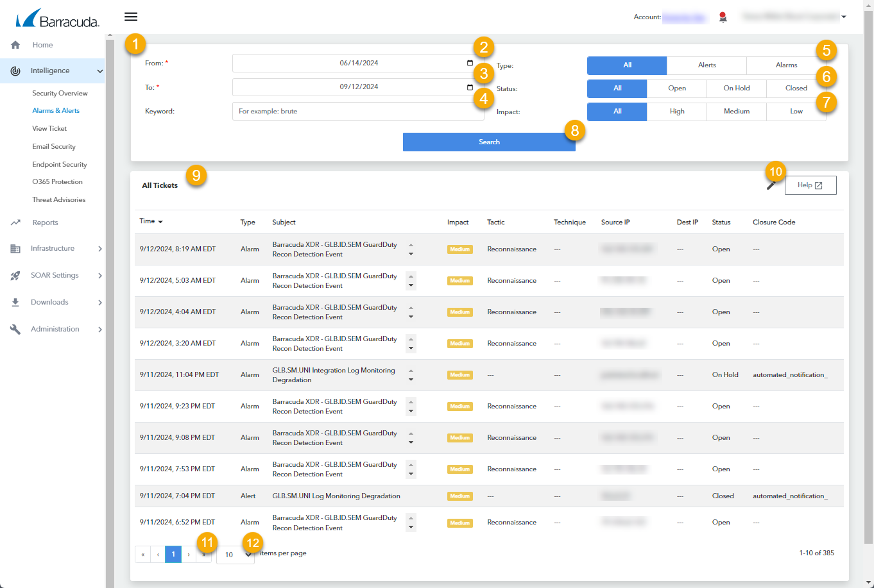Set Type filter to Alarms
874x588 pixels.
pos(786,65)
